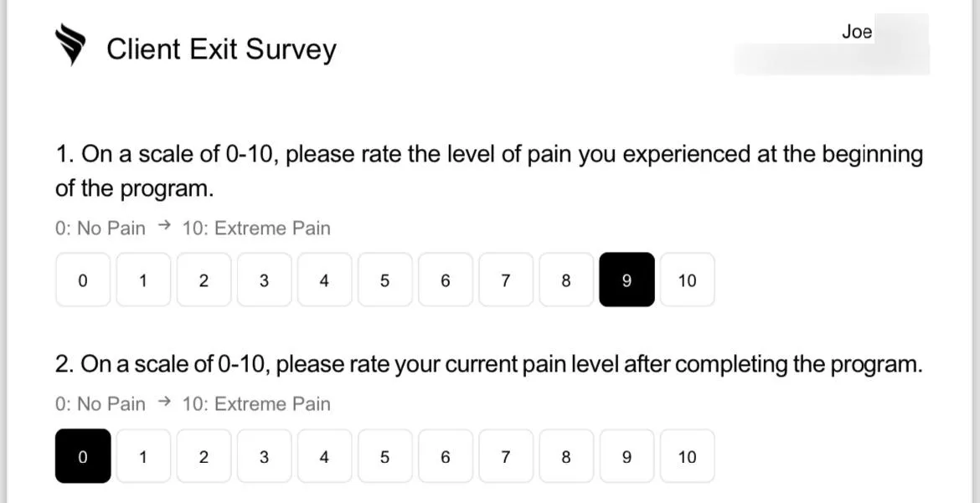Image resolution: width=980 pixels, height=503 pixels.
Task: Select rating 1 for beginning pain level
Action: [x=143, y=280]
